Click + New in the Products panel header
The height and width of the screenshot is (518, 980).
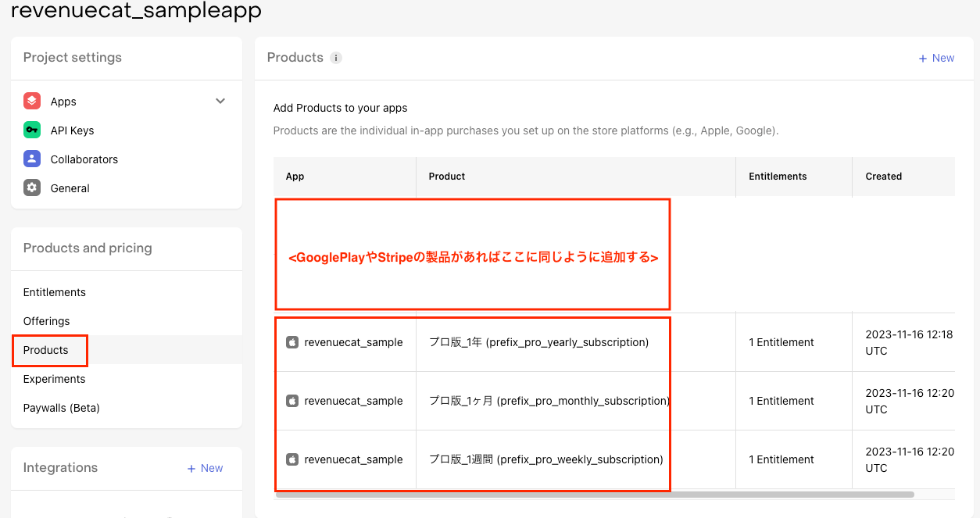(x=936, y=58)
